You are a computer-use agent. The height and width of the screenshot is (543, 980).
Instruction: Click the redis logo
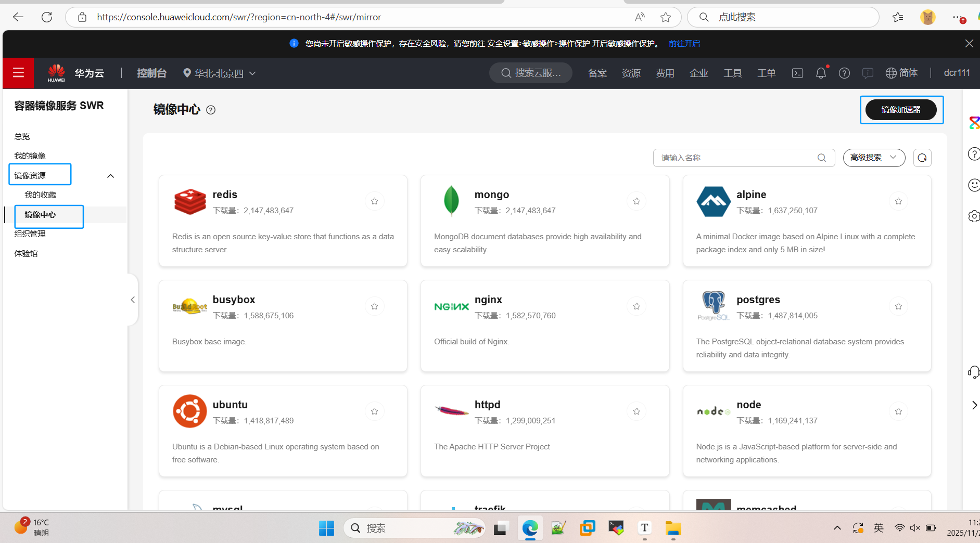190,202
